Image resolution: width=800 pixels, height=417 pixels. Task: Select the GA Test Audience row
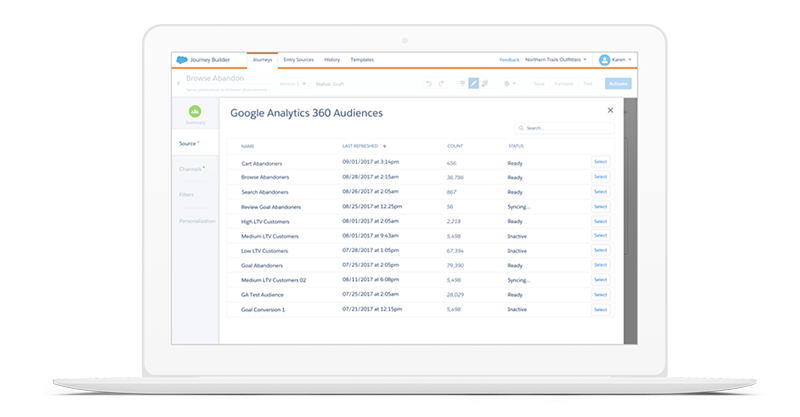point(601,295)
